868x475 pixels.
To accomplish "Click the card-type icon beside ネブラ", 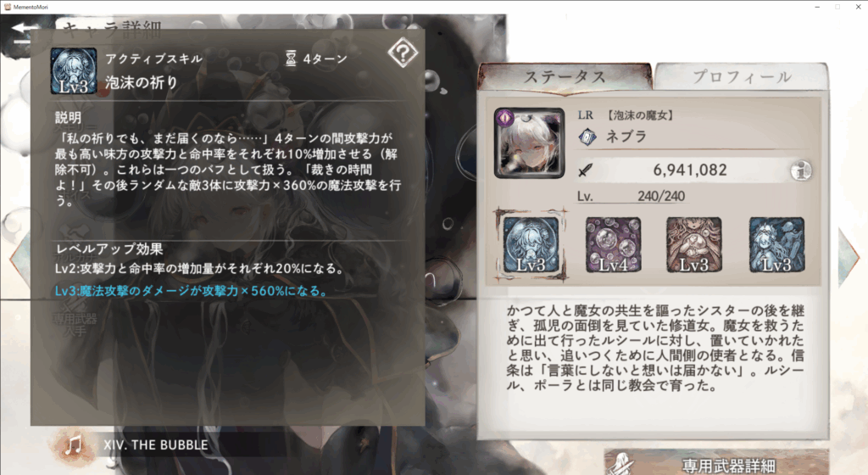I will click(x=587, y=137).
